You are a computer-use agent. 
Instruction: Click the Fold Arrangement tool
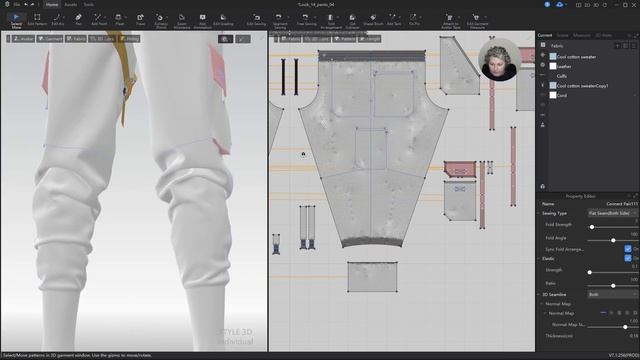(x=331, y=20)
